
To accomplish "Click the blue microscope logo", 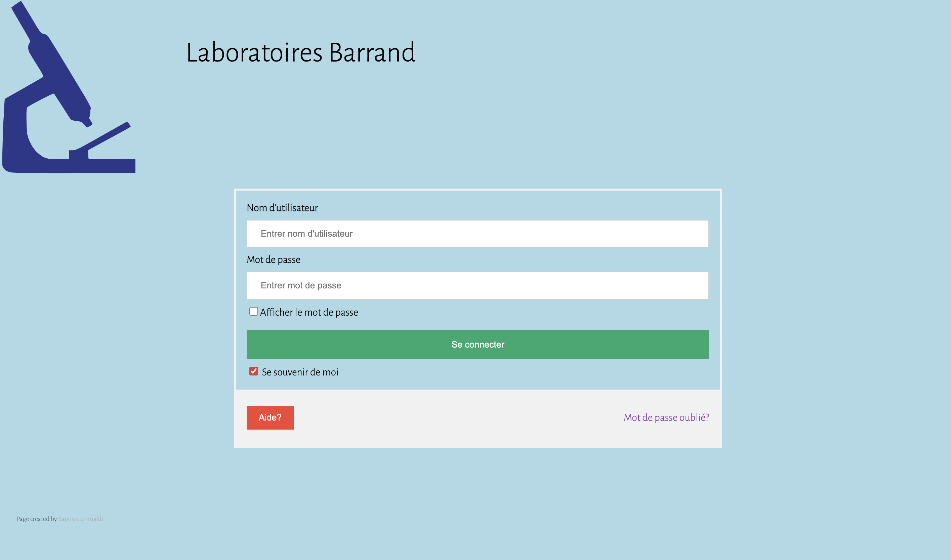I will (x=69, y=87).
